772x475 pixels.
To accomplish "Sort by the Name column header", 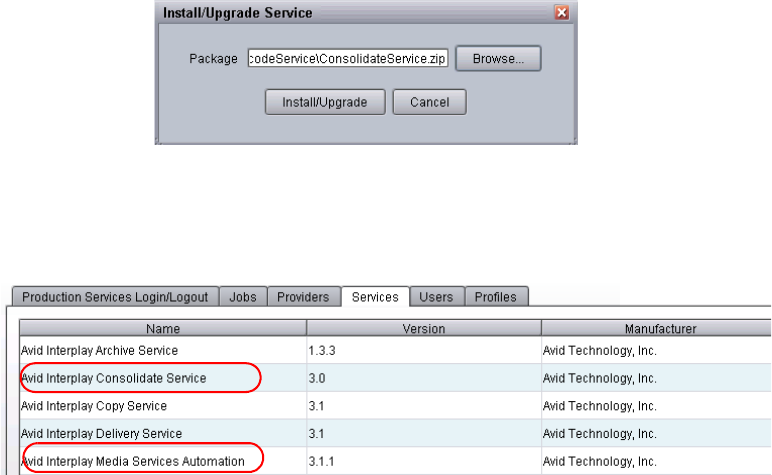I will coord(163,328).
